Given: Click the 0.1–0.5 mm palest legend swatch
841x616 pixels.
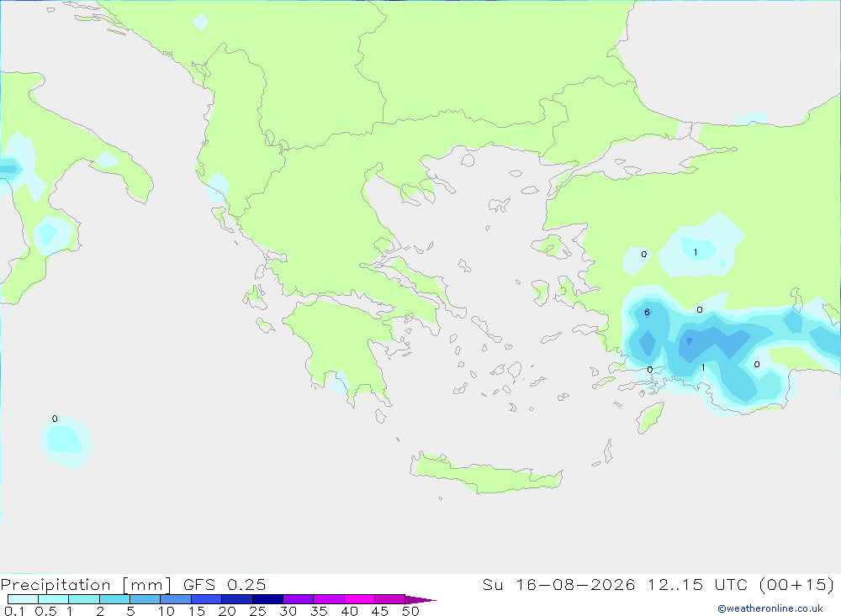Looking at the screenshot, I should point(23,599).
